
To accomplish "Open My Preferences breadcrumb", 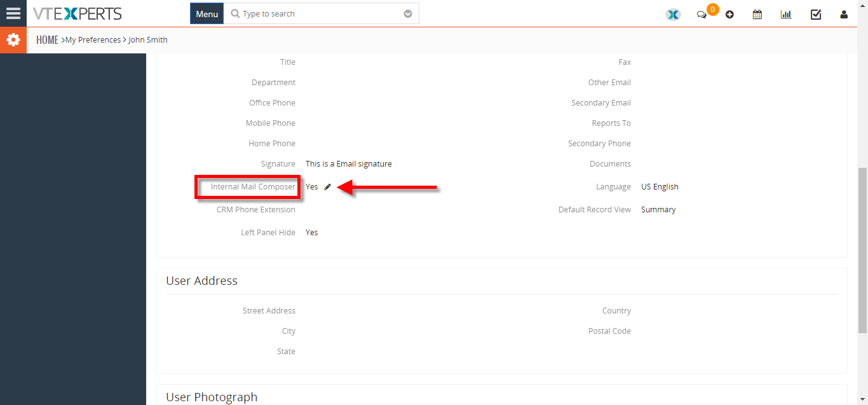I will [x=93, y=39].
